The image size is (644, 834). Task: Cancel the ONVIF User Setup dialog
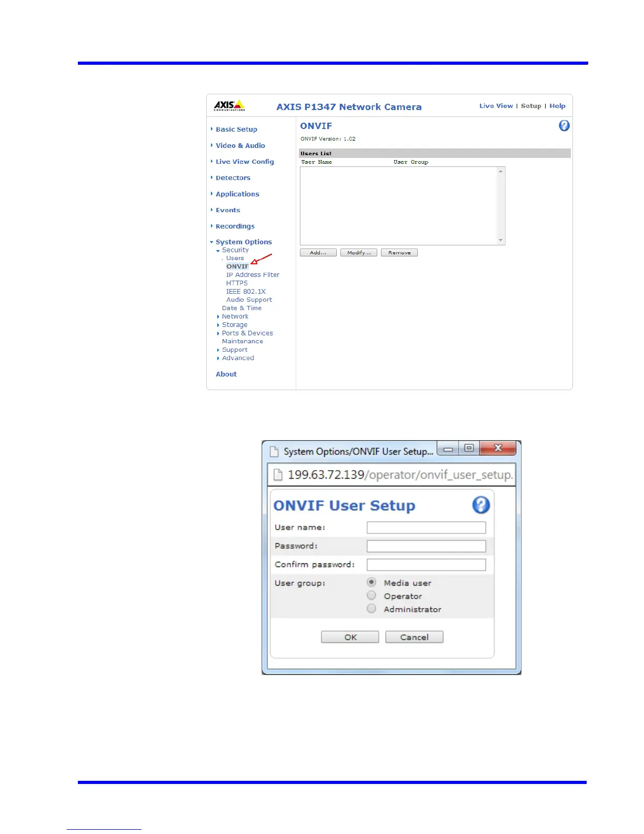tap(414, 637)
